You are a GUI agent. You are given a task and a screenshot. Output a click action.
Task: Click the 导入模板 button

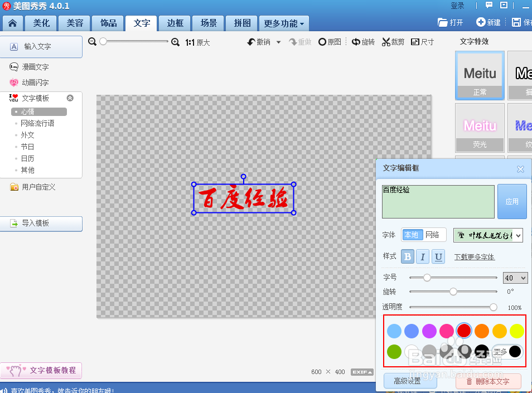(41, 224)
